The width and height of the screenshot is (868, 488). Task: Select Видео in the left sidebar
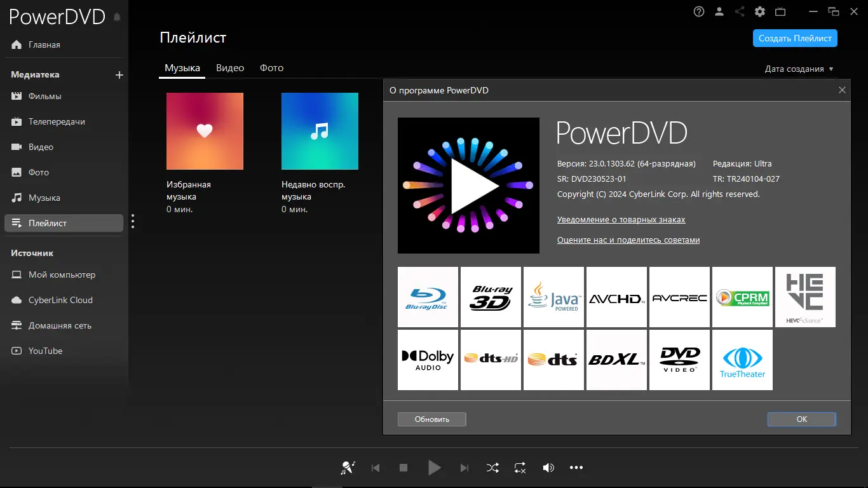64,147
